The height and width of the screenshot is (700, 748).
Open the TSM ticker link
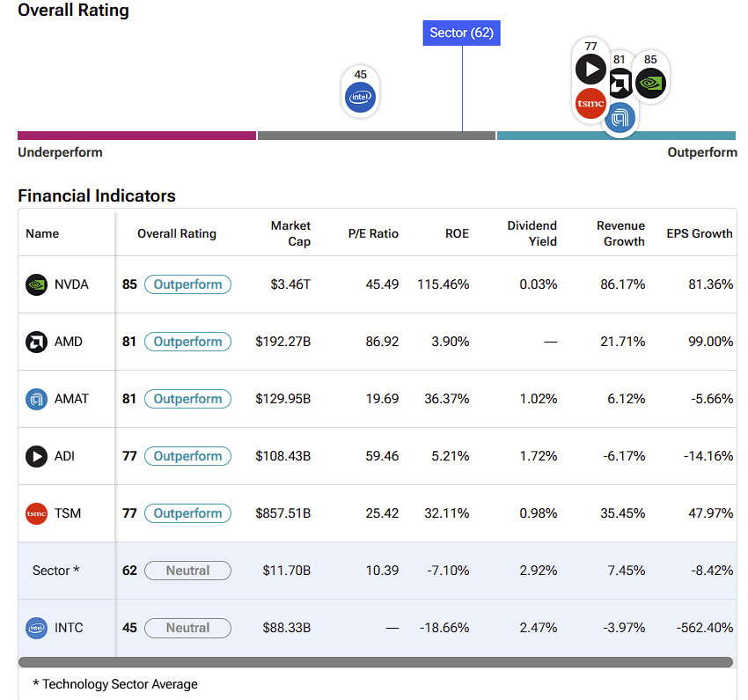(68, 513)
